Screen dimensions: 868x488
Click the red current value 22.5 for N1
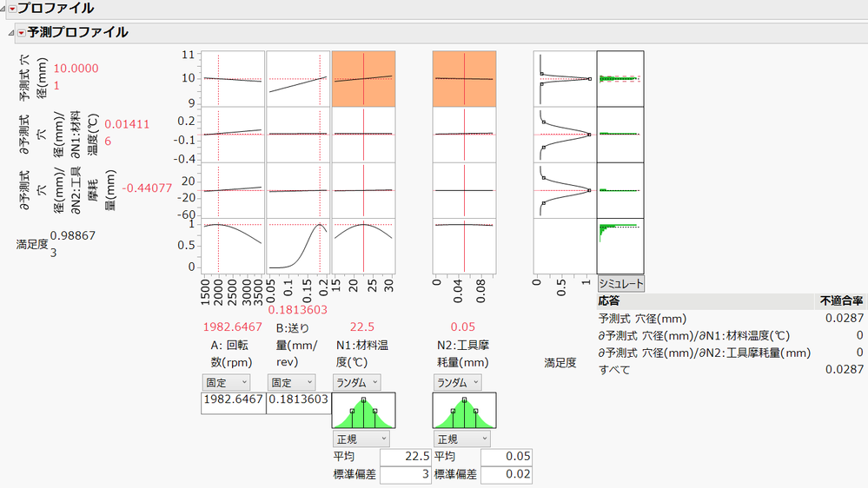(362, 327)
